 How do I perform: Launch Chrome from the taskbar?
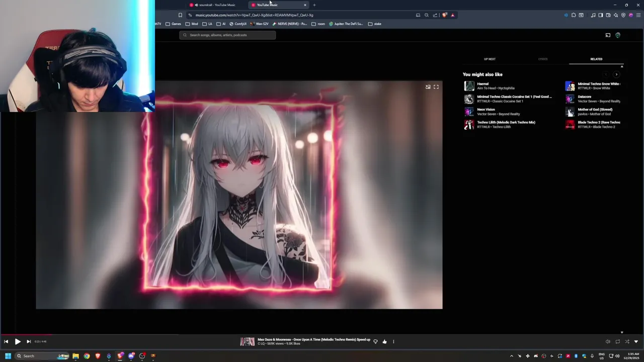click(x=87, y=356)
